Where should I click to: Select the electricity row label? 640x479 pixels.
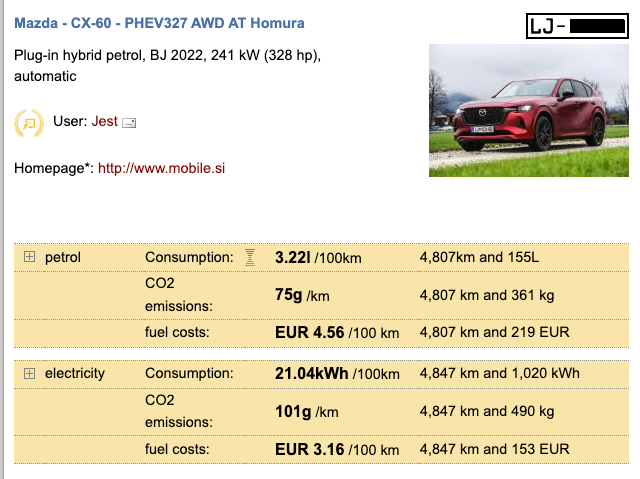[x=75, y=373]
